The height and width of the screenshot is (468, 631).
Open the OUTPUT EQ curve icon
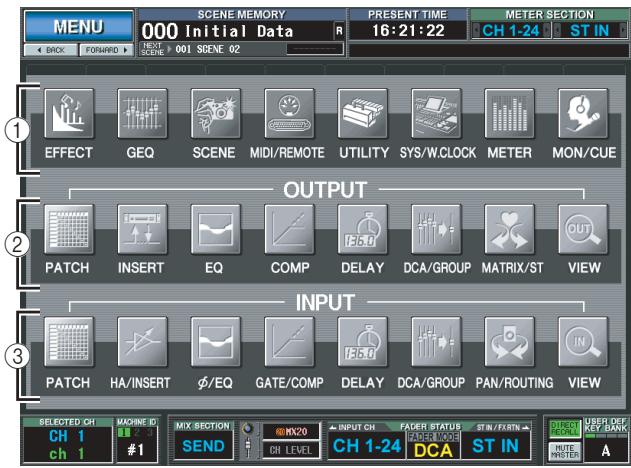[216, 229]
